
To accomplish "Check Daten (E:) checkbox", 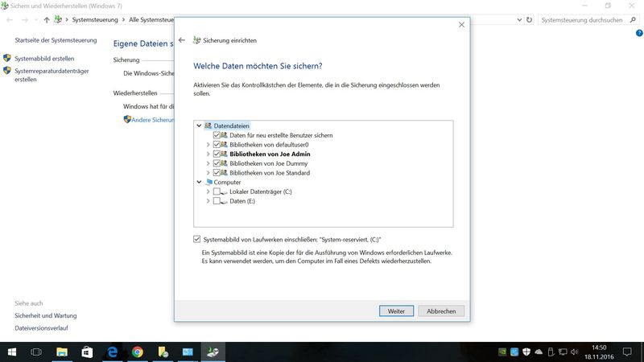I will click(x=217, y=200).
